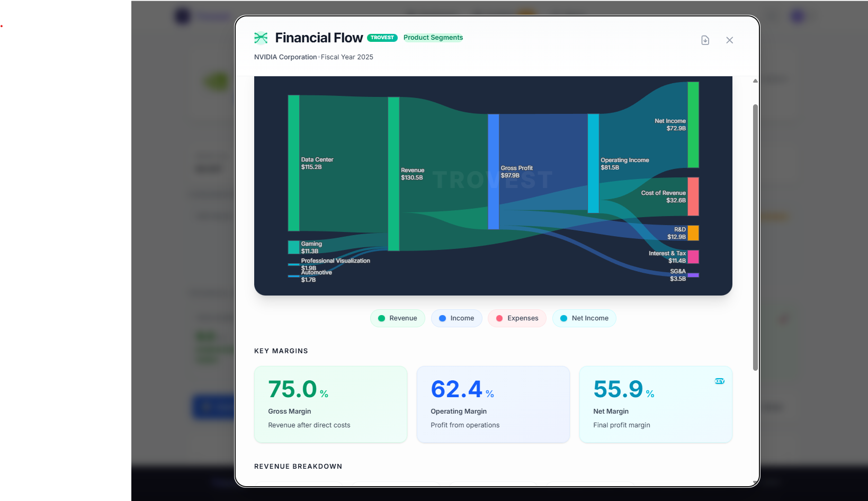
Task: Click the Cost of Revenue $32.6B label
Action: pos(664,196)
